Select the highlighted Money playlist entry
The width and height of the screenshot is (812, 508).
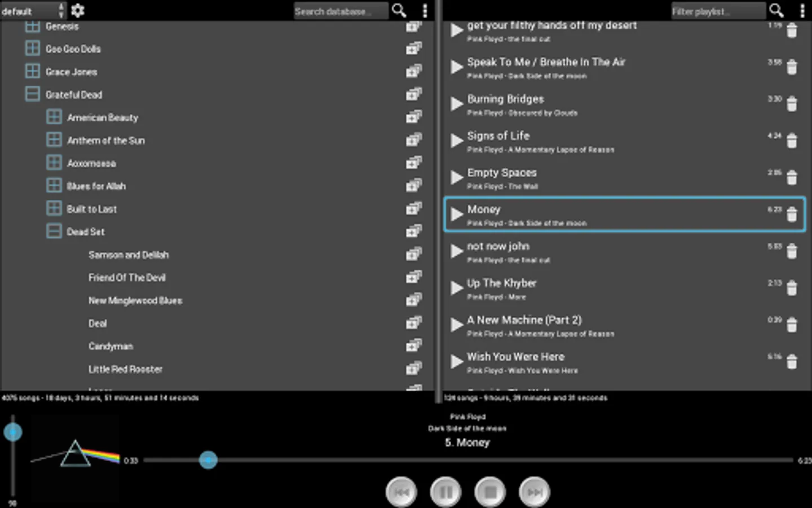[625, 214]
